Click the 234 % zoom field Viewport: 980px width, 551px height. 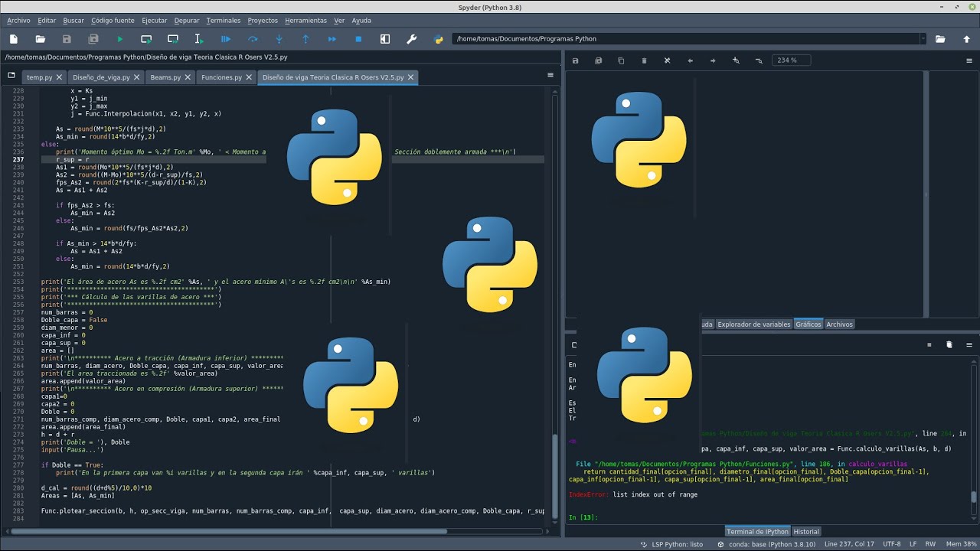[x=791, y=60]
